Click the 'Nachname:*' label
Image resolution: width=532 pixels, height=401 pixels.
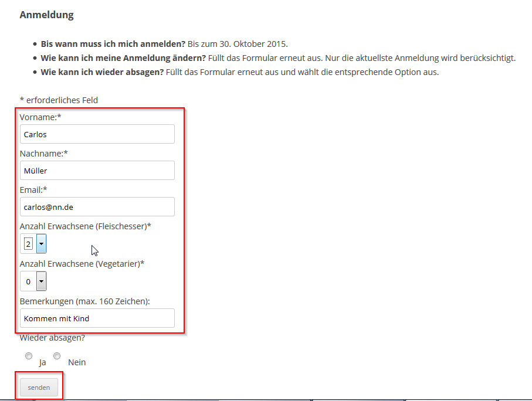pyautogui.click(x=44, y=154)
